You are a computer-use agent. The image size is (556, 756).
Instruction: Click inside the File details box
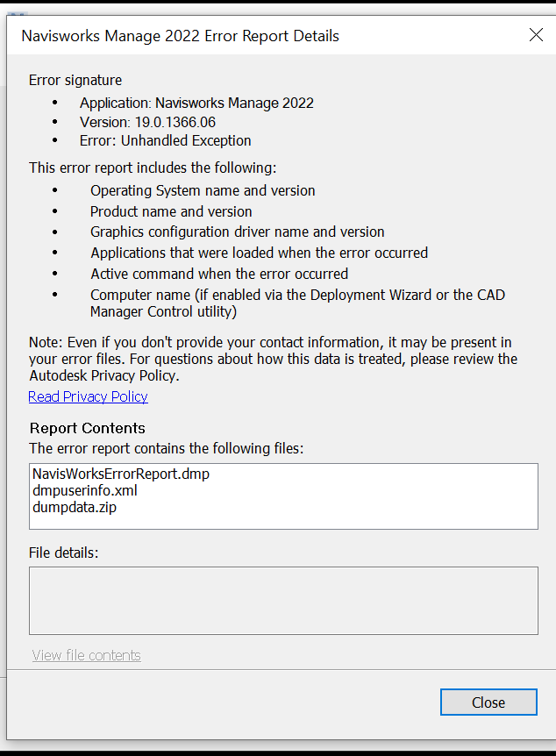283,600
